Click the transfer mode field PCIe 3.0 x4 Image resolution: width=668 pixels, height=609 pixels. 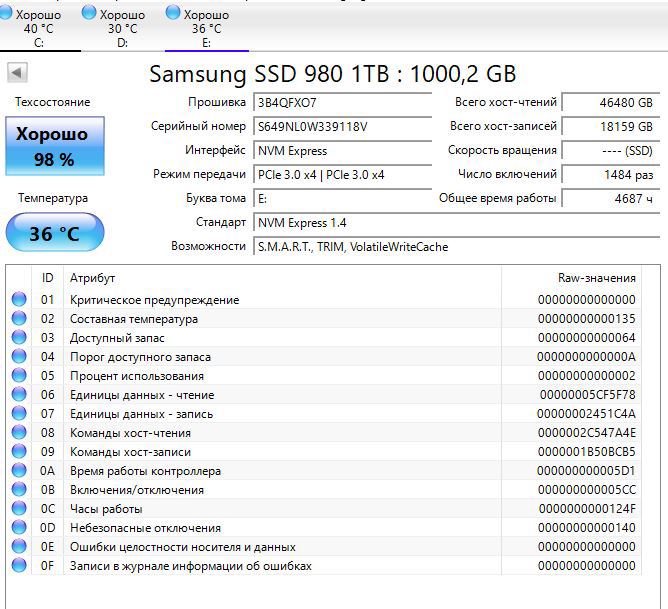(343, 175)
